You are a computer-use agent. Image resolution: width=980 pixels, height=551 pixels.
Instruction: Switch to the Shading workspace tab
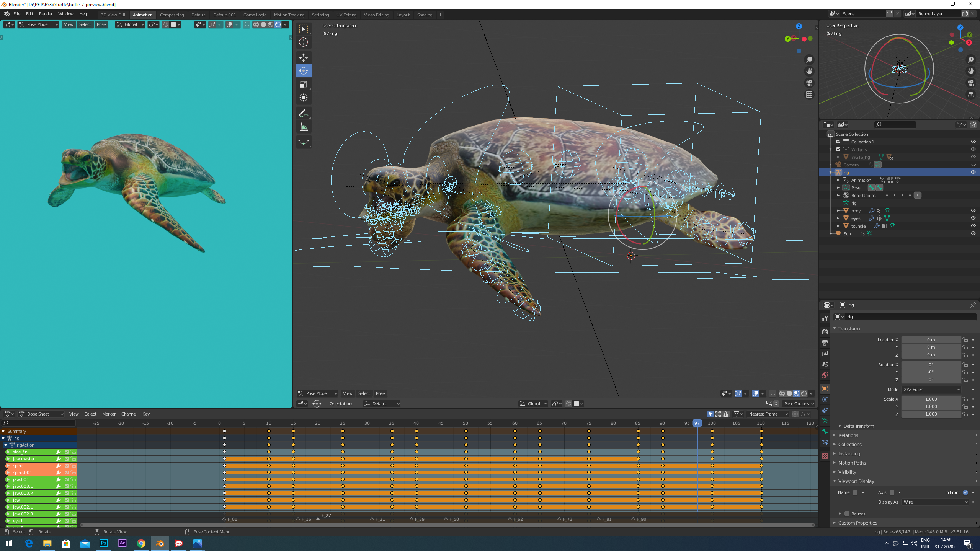pyautogui.click(x=425, y=15)
